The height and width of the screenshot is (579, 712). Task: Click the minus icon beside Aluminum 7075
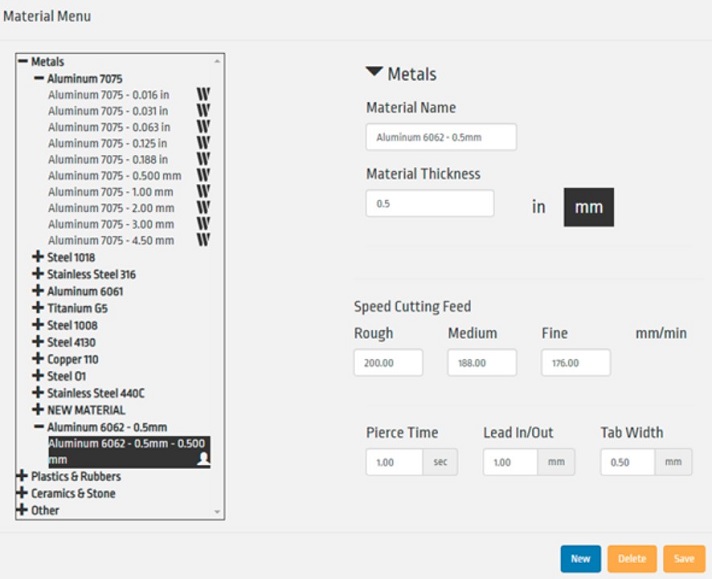38,78
